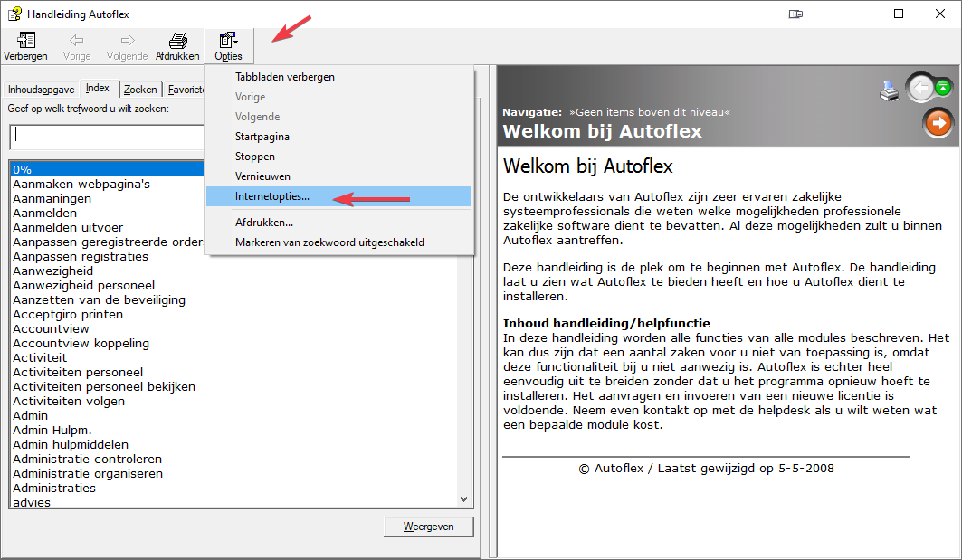Select the "Administraties" index entry

pos(54,489)
